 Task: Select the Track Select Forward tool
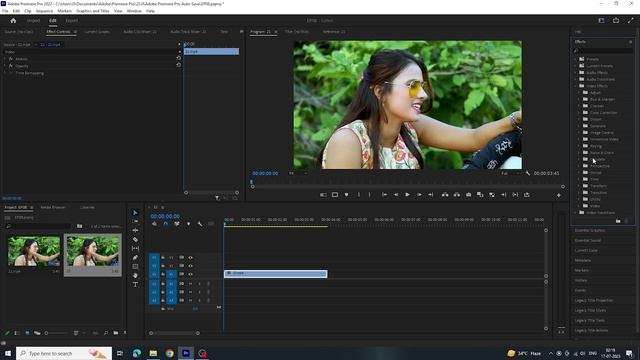click(x=135, y=221)
